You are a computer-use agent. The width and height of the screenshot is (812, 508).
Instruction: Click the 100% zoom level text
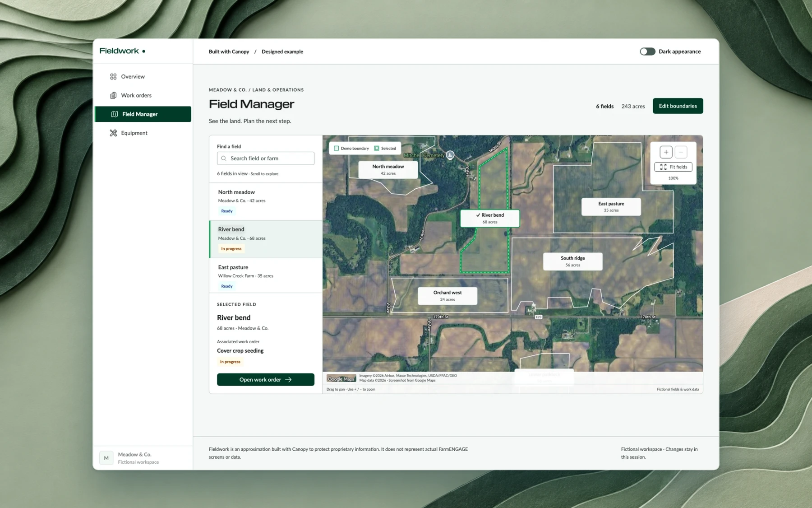point(673,178)
